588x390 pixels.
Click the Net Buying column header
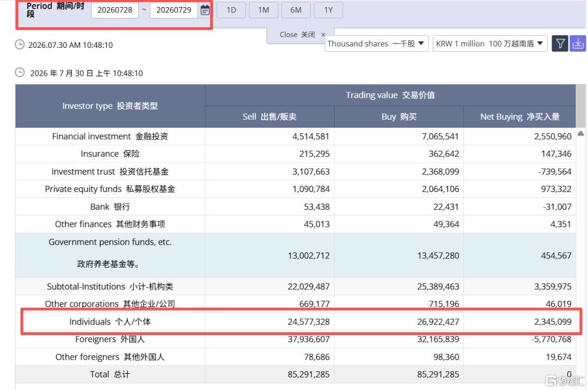tap(520, 117)
